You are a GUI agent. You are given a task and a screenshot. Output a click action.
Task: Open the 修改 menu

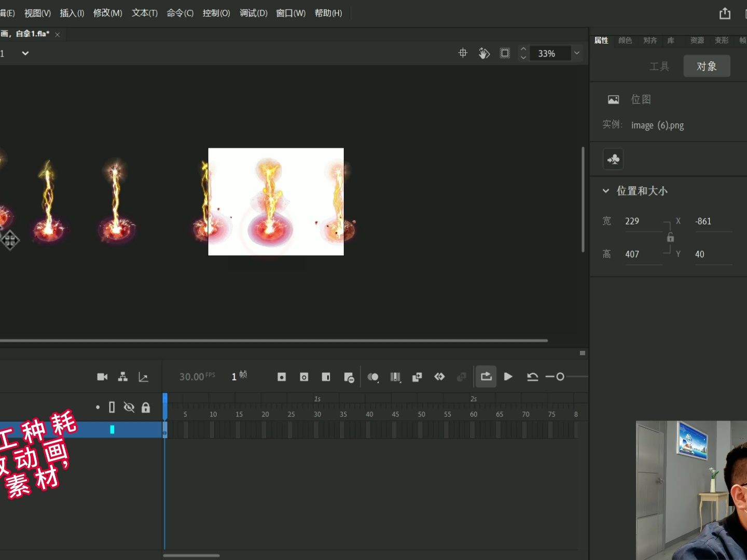[x=107, y=13]
